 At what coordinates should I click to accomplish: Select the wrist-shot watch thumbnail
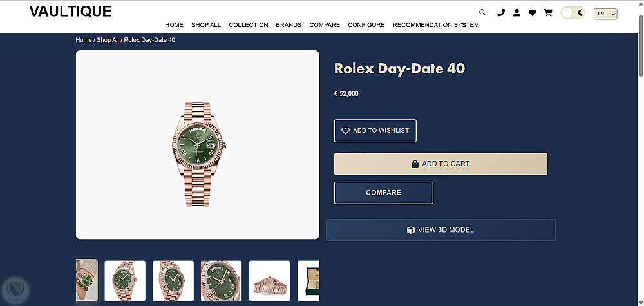pos(86,280)
